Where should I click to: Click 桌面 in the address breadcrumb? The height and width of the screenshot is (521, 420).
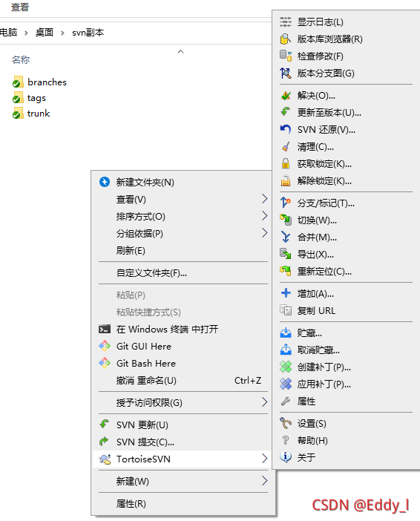pyautogui.click(x=45, y=33)
